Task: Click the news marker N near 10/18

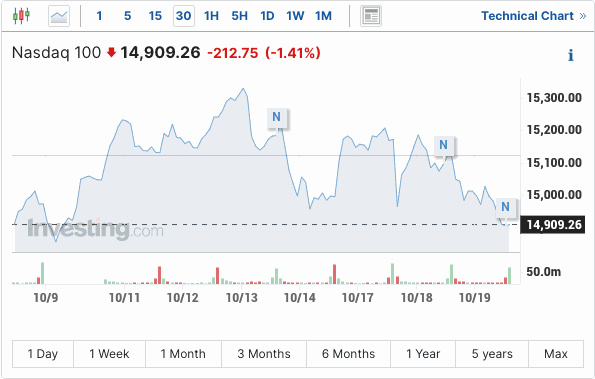Action: tap(443, 145)
